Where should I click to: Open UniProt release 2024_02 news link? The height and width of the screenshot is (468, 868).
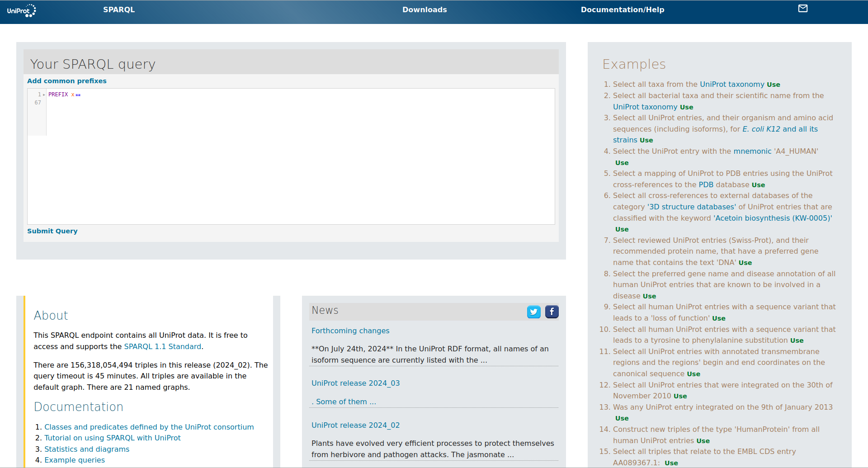(356, 425)
